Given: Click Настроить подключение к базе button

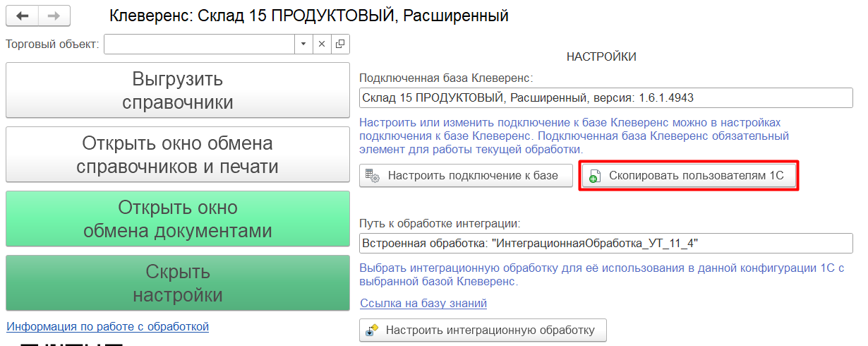Looking at the screenshot, I should click(x=466, y=176).
